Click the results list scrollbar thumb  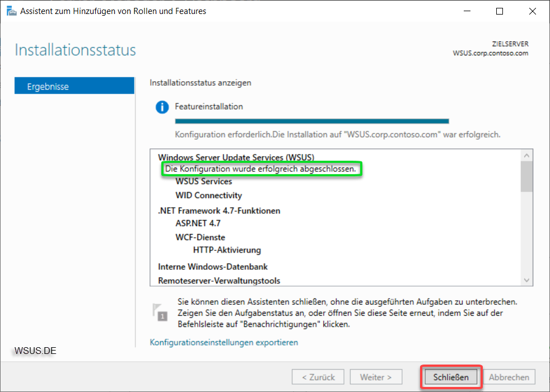point(526,176)
